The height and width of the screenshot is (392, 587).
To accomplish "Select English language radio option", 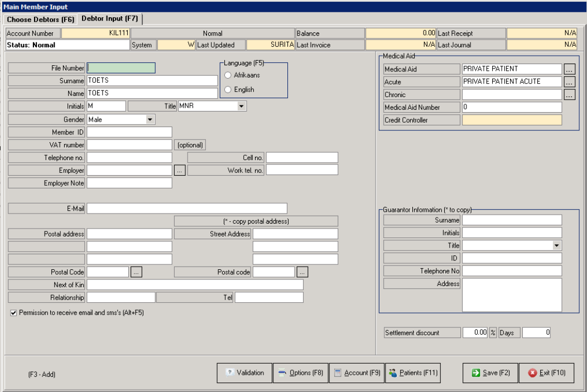I will click(228, 90).
